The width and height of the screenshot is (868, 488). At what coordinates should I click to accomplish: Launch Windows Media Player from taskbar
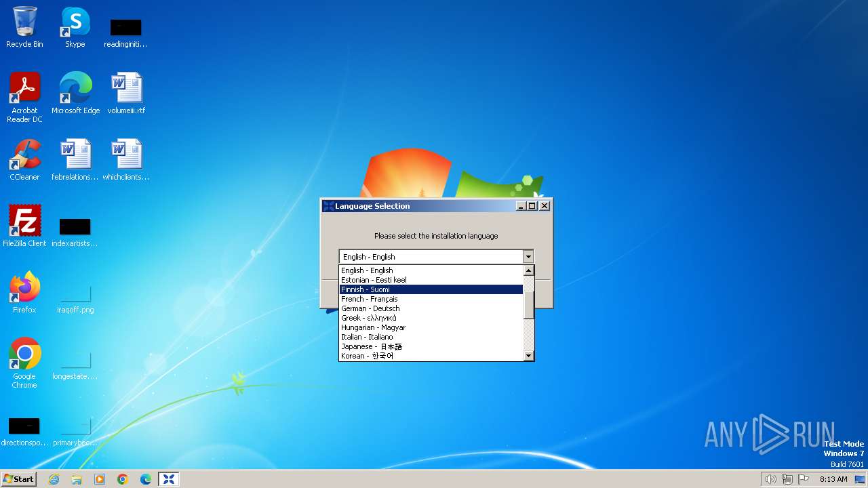[x=100, y=479]
